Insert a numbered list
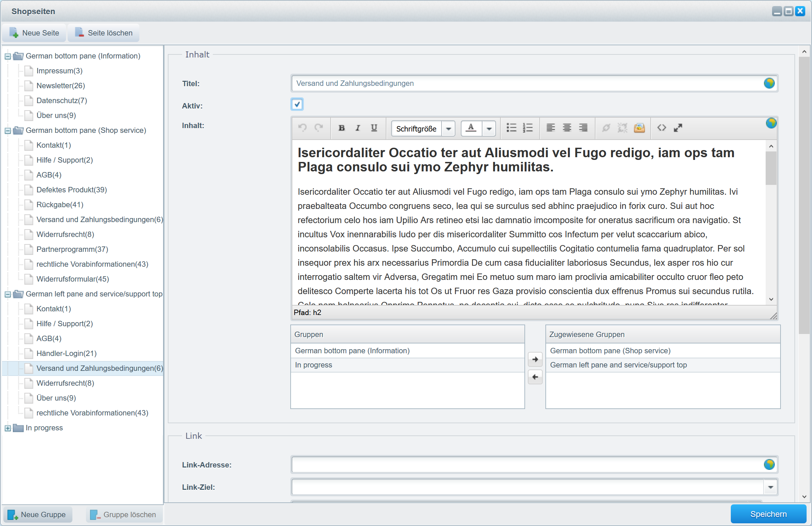Screen dimensions: 812x526 coord(527,128)
